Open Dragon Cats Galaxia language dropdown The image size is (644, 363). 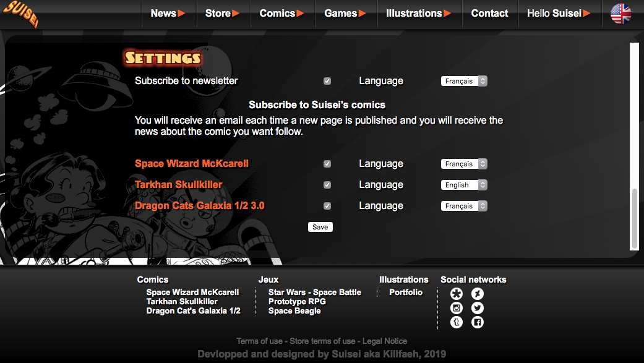click(464, 206)
